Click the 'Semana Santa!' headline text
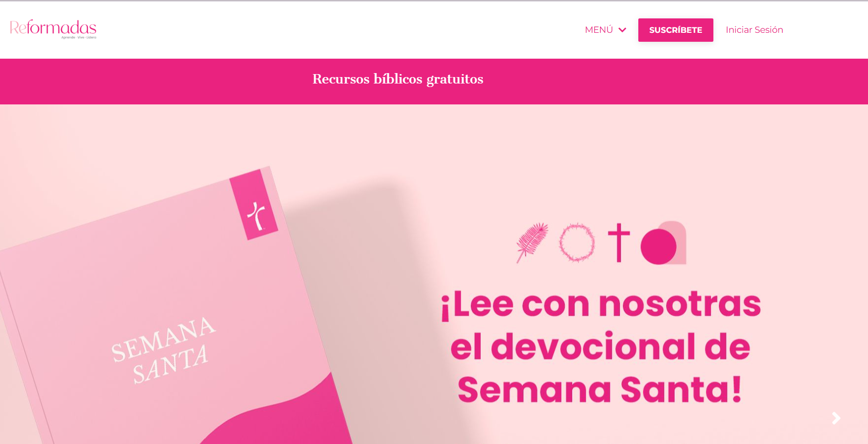Viewport: 868px width, 444px height. (x=600, y=389)
